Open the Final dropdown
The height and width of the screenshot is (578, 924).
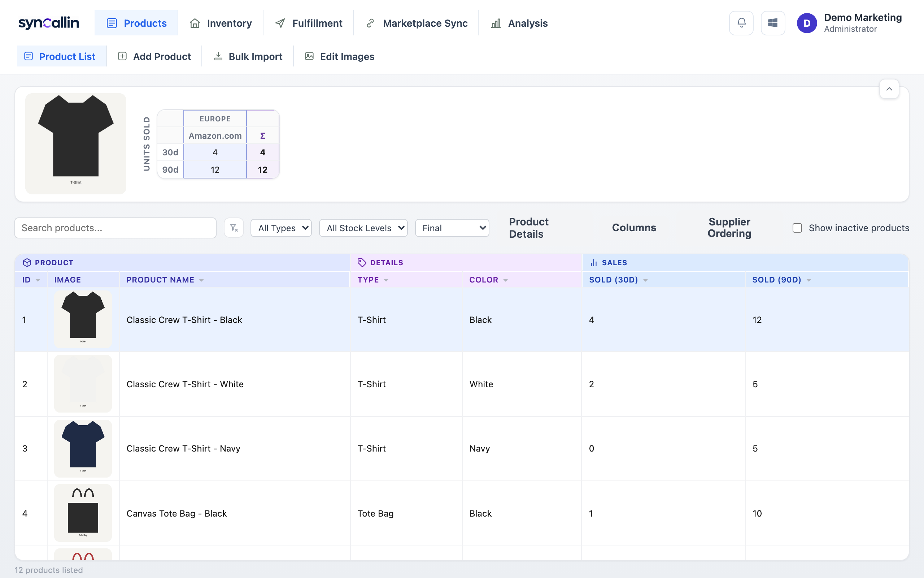click(x=452, y=228)
